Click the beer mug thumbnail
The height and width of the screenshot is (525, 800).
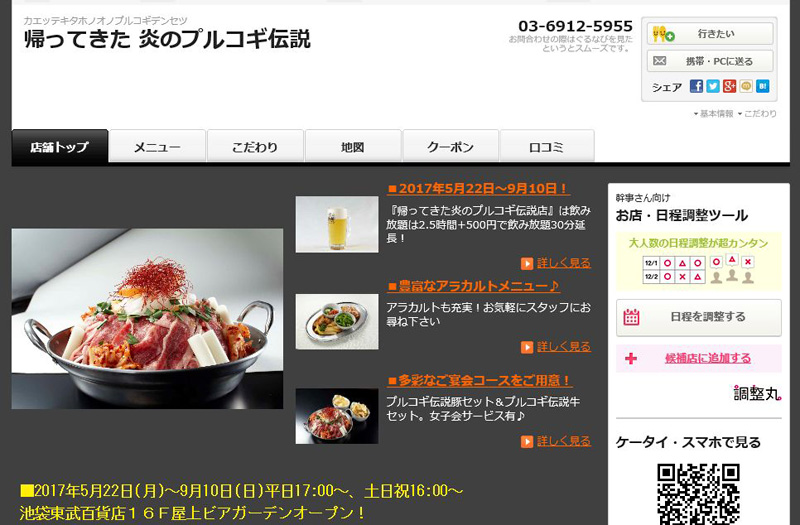(337, 224)
